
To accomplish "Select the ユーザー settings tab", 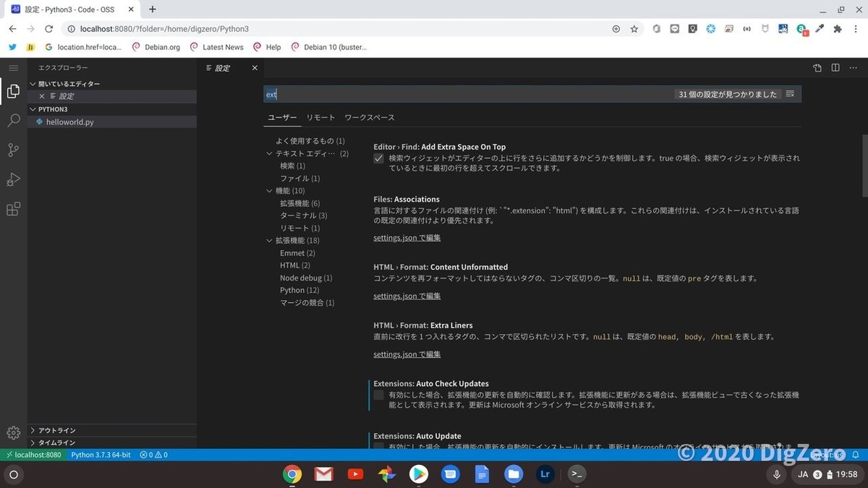I will [282, 117].
